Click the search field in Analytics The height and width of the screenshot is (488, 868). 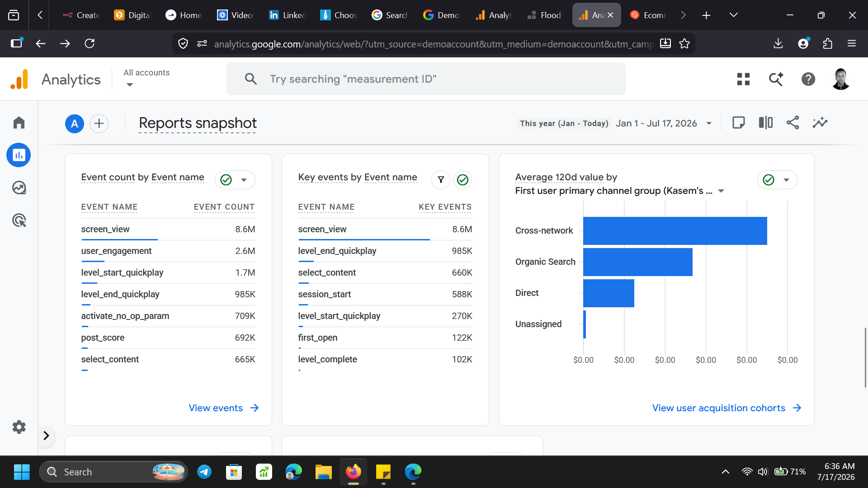pos(426,79)
